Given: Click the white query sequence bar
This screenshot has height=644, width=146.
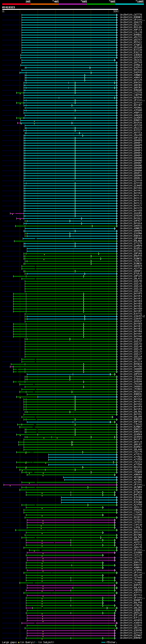Looking at the screenshot, I should click(x=60, y=9).
